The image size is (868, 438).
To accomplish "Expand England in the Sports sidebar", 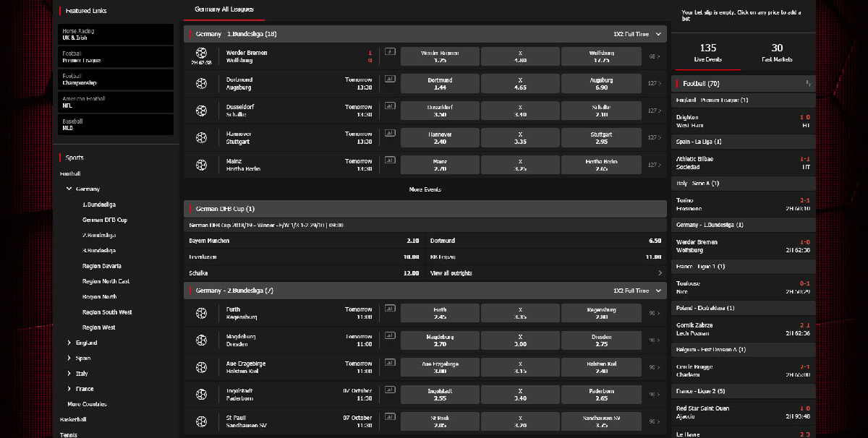I will 69,343.
